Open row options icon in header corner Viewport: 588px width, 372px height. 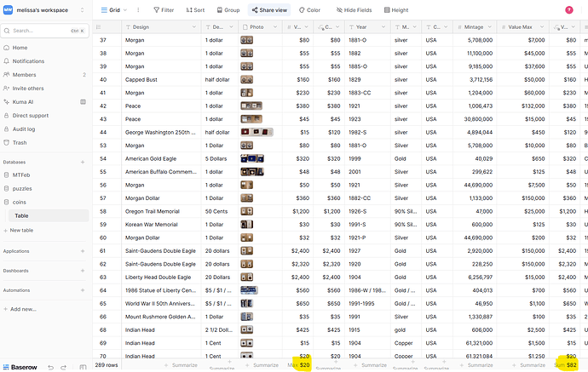click(x=99, y=27)
